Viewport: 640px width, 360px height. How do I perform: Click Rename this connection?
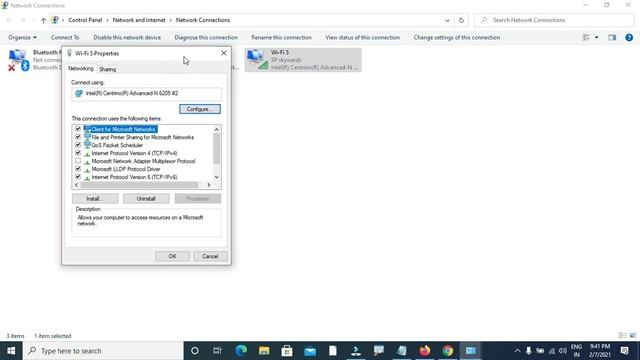coord(281,37)
